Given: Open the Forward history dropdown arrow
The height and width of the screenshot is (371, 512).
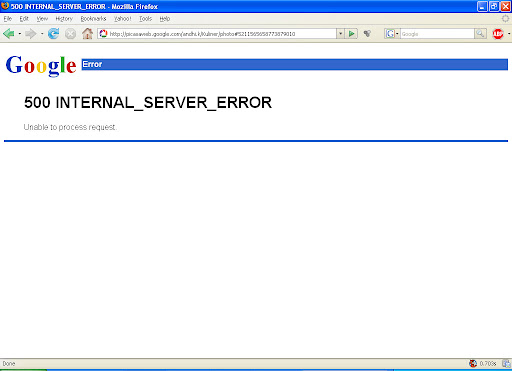Looking at the screenshot, I should point(42,34).
